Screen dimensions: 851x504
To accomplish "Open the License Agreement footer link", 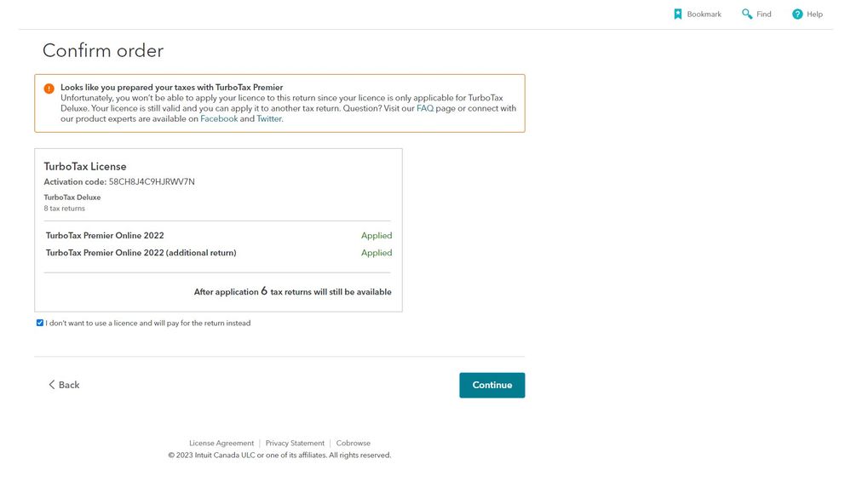I will point(221,444).
